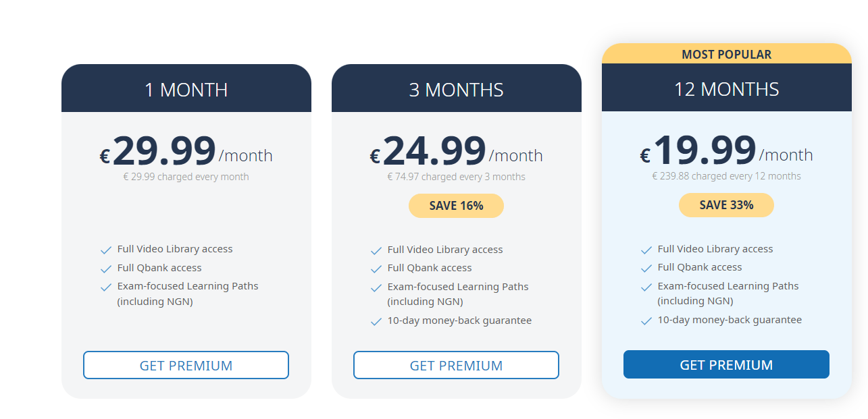Select the 12 MONTHS plan header
This screenshot has width=868, height=419.
pos(726,88)
